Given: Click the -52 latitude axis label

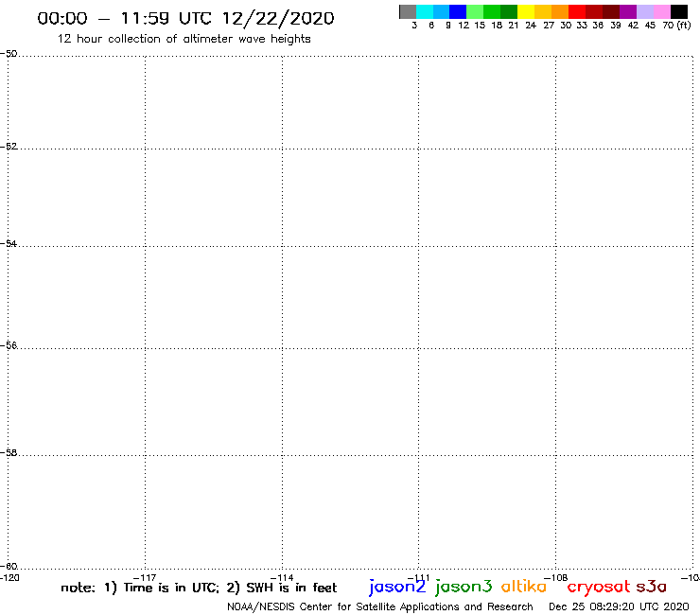Looking at the screenshot, I should pos(9,147).
